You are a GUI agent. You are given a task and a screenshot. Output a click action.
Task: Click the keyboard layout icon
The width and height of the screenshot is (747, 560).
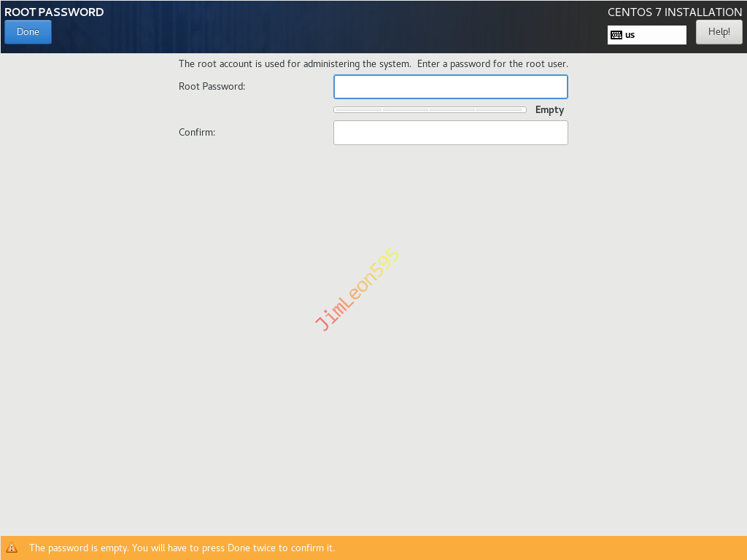tap(616, 35)
